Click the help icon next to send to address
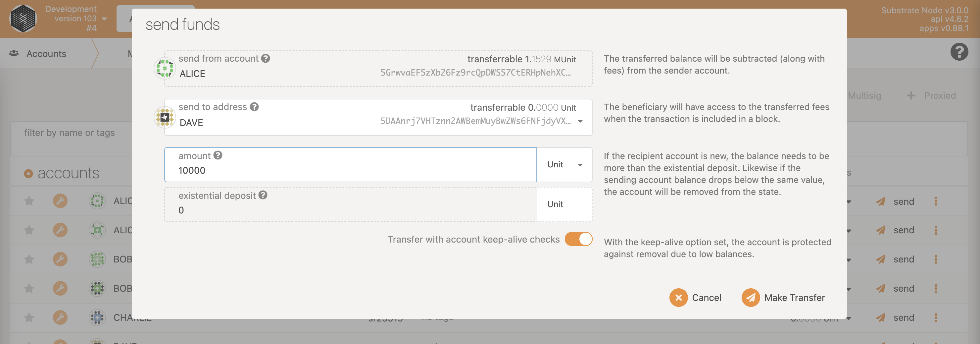Viewport: 980px width, 344px height. tap(254, 107)
